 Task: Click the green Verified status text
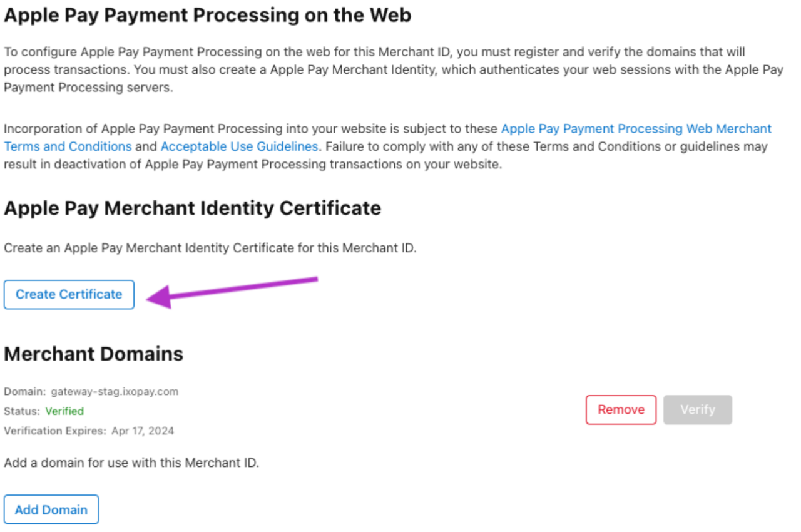[64, 411]
